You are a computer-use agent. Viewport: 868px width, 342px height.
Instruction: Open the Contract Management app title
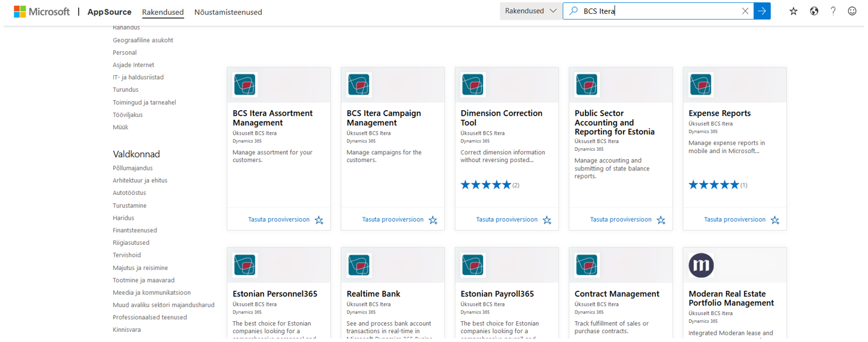pos(617,294)
